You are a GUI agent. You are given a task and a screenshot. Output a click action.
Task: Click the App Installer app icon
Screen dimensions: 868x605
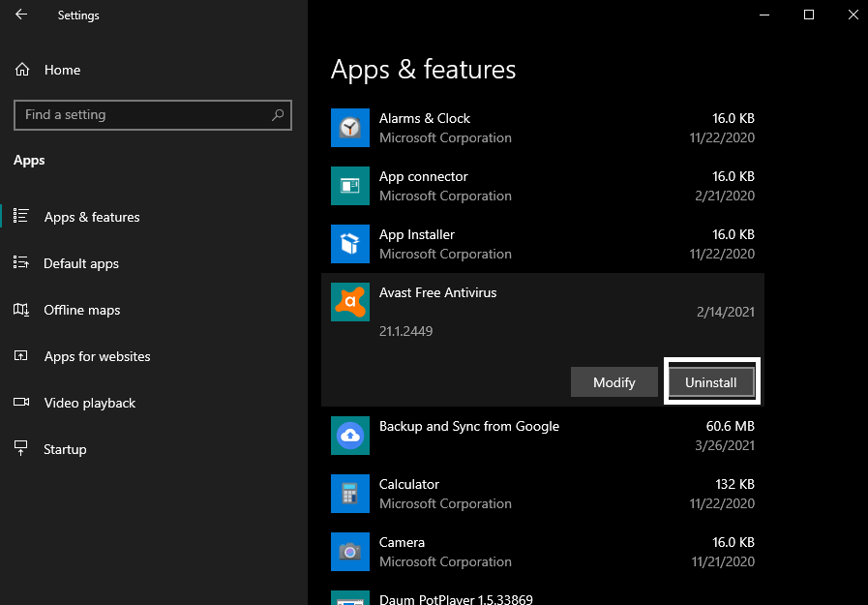click(x=350, y=244)
